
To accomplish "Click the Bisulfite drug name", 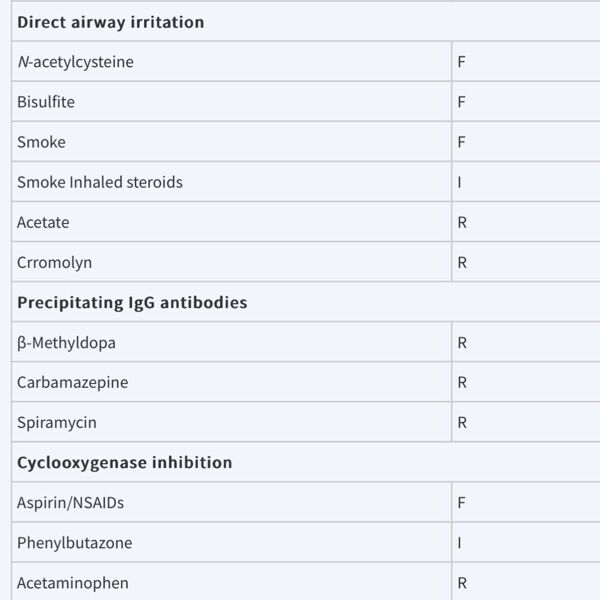I will click(46, 102).
